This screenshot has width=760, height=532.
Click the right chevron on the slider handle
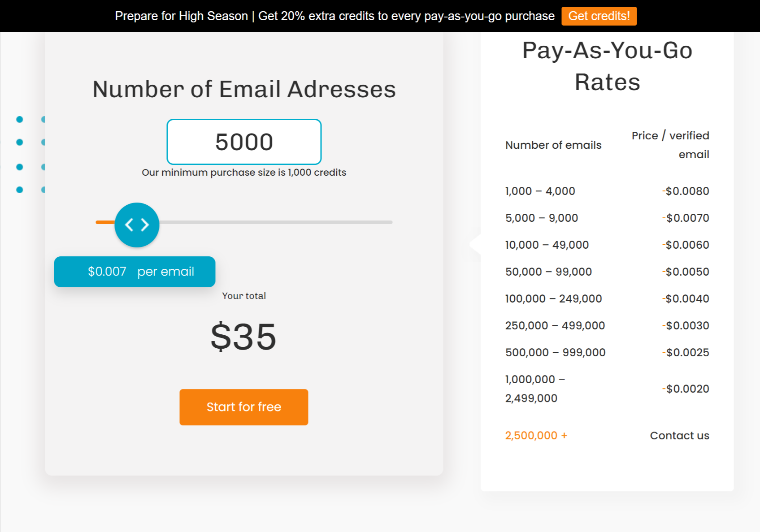144,225
